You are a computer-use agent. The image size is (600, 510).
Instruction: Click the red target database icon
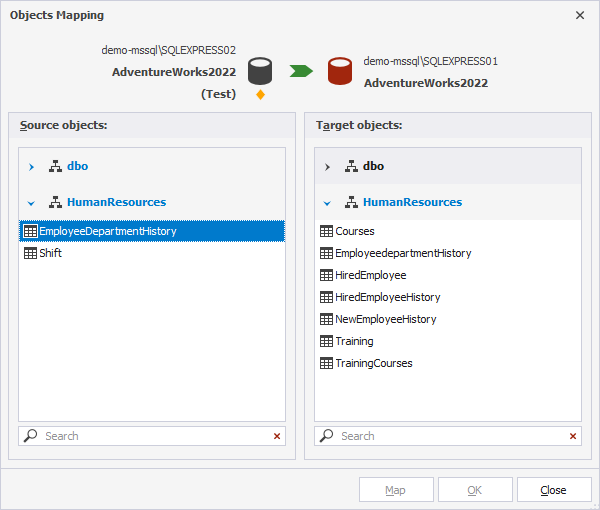pyautogui.click(x=339, y=71)
